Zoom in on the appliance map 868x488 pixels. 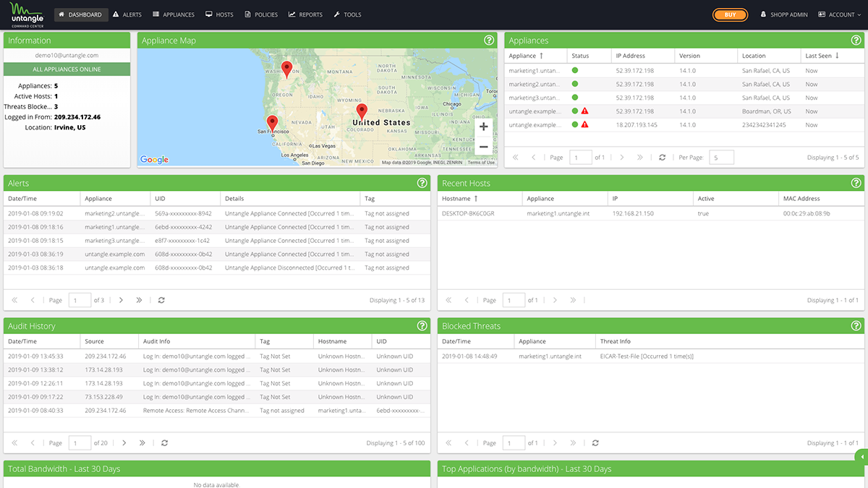483,127
